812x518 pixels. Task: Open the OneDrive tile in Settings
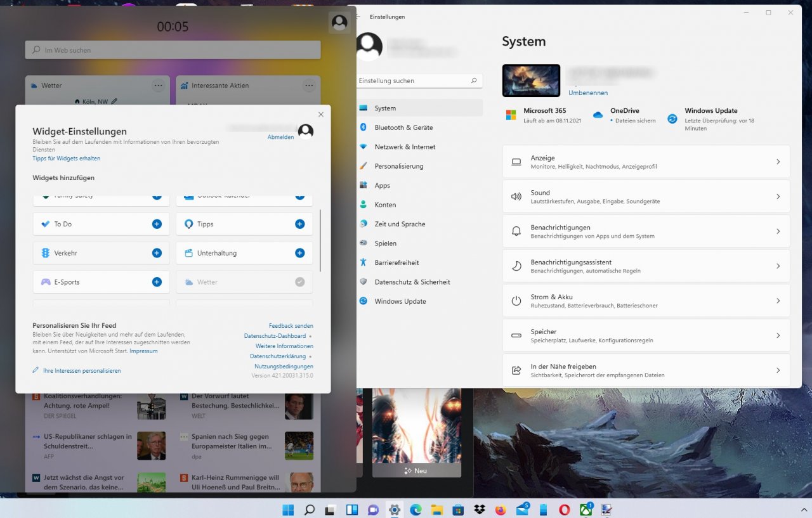624,115
